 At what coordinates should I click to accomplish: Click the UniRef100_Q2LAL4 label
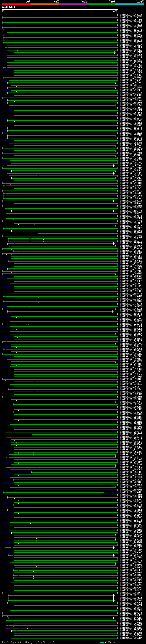131,47
